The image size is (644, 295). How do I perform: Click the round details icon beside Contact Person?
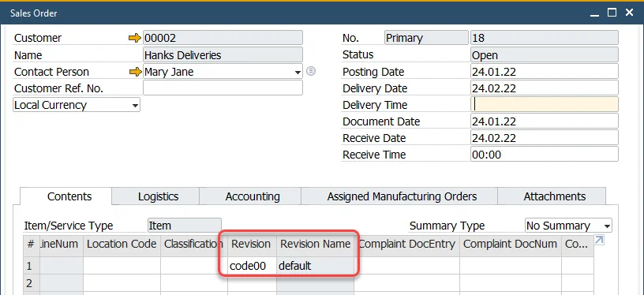pyautogui.click(x=311, y=72)
